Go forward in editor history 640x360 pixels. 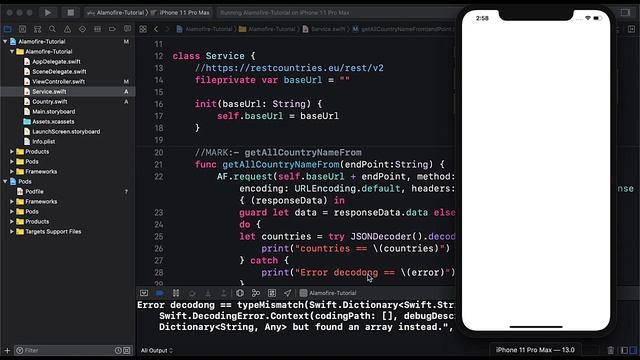pyautogui.click(x=167, y=29)
